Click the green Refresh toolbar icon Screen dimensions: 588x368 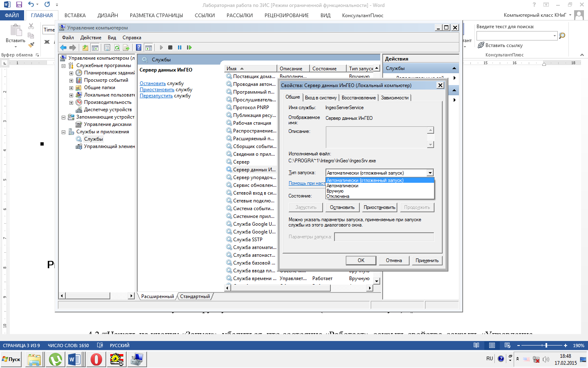(x=117, y=47)
